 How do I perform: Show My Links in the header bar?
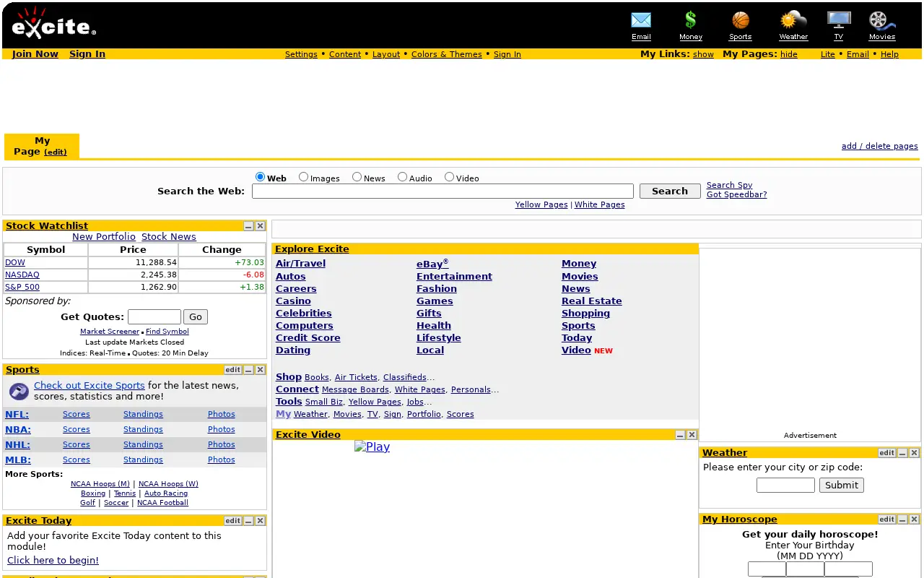tap(703, 54)
